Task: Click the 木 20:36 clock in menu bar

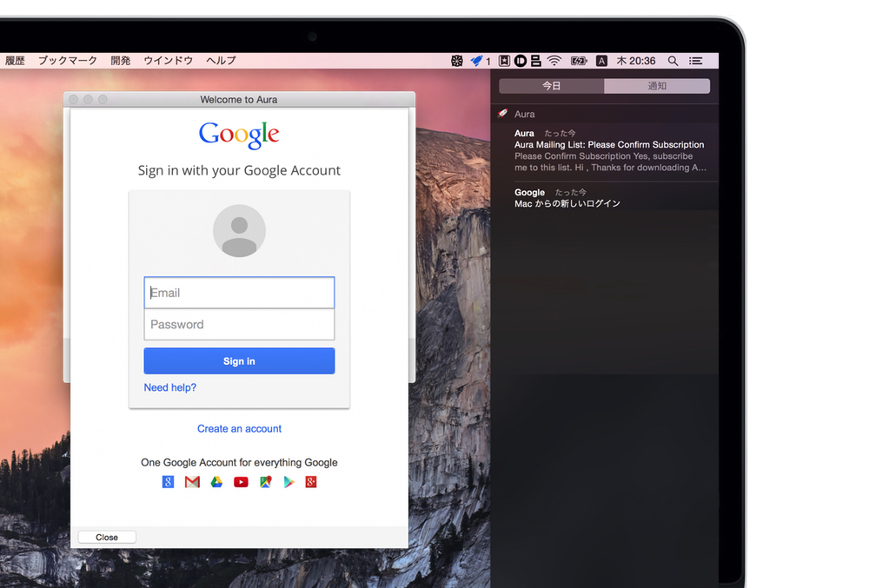Action: 636,61
